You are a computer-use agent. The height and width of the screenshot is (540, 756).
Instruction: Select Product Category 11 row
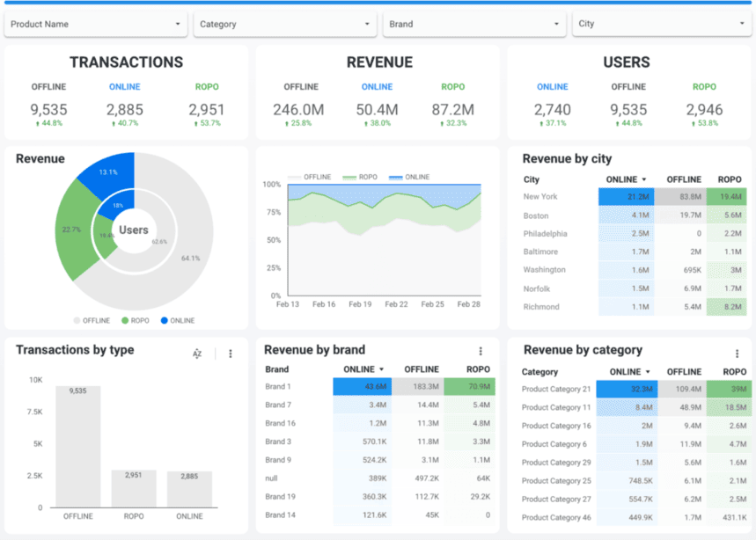(x=635, y=407)
